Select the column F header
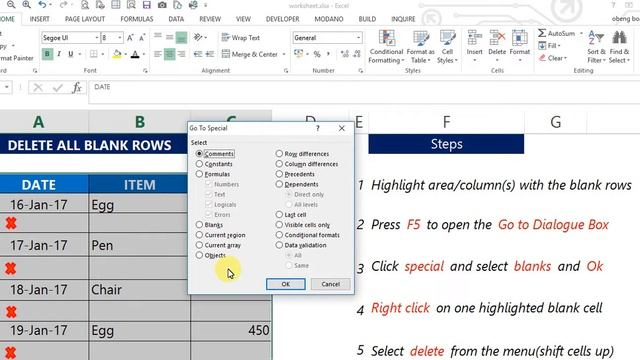 pos(447,122)
